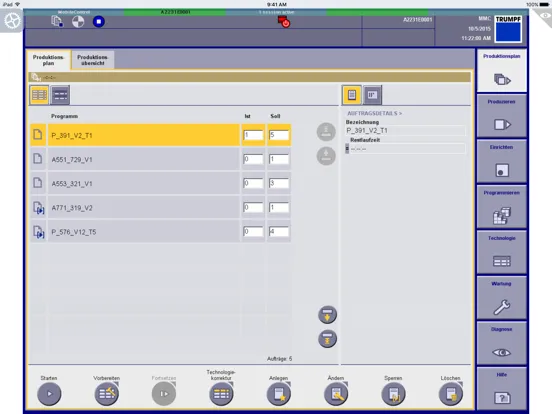Click the Soll field of P_391_V2_T1
552x414 pixels.
[279, 135]
